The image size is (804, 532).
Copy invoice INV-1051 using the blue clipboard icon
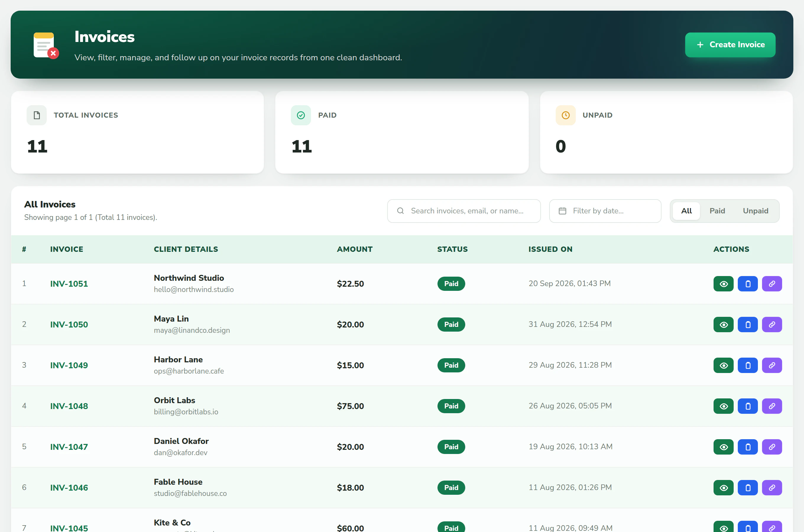click(x=748, y=284)
